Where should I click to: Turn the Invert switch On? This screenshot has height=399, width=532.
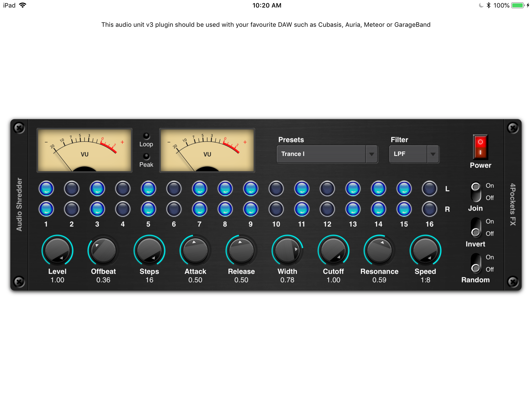pyautogui.click(x=476, y=221)
